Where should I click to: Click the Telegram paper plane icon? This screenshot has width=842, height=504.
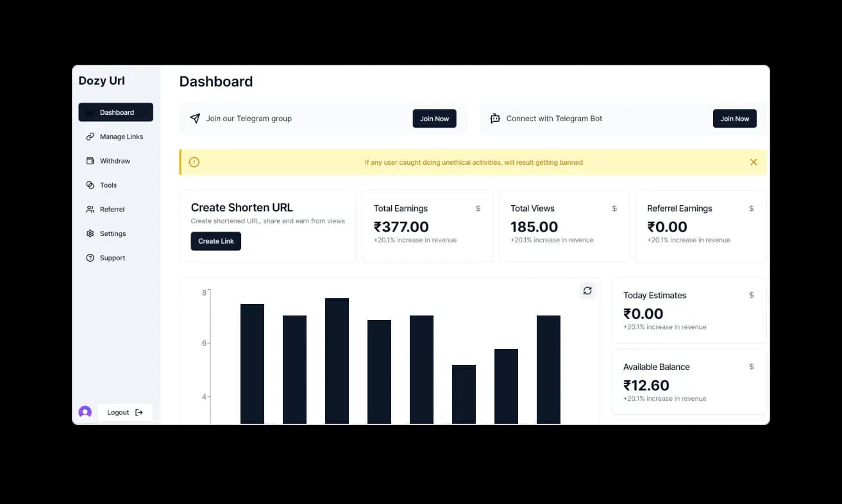(x=195, y=119)
